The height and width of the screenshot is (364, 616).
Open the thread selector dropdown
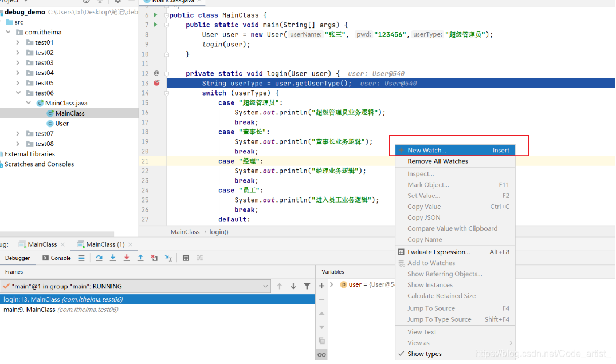265,286
